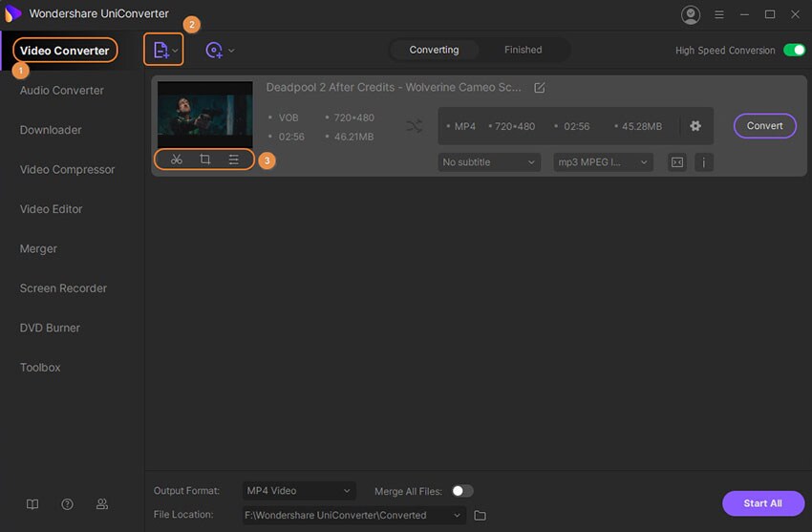The height and width of the screenshot is (532, 812).
Task: Click the Start All button
Action: coord(763,503)
